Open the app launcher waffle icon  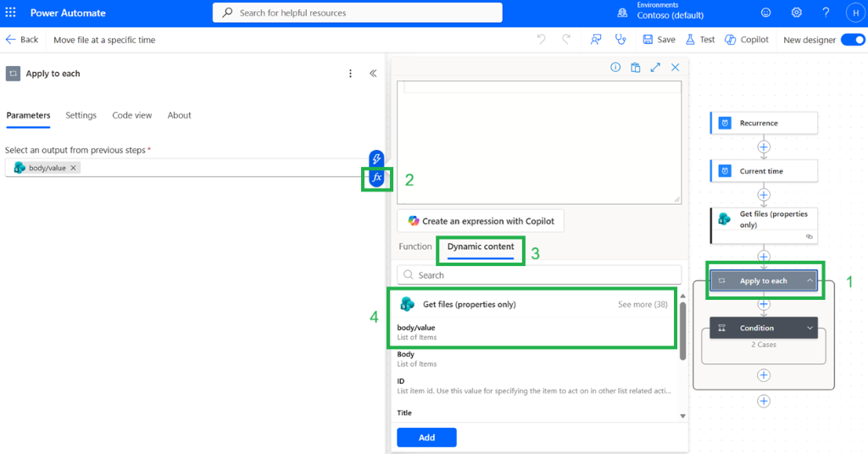tap(10, 12)
